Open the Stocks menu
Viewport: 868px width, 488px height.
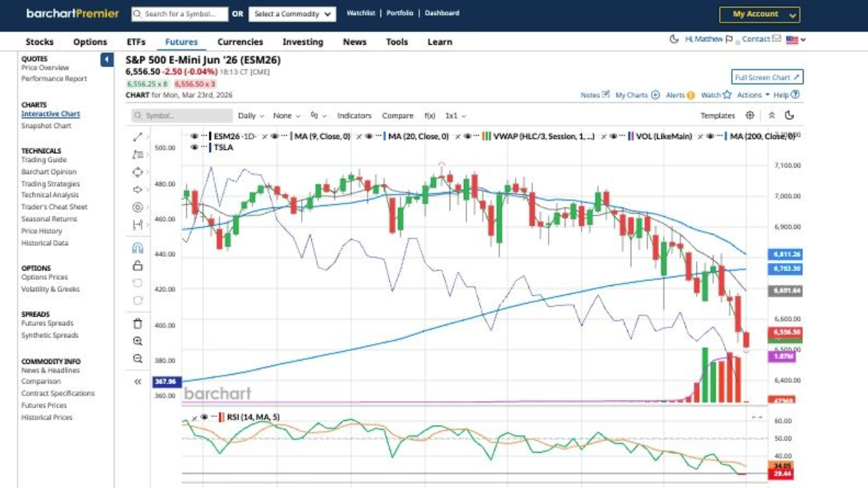(39, 41)
